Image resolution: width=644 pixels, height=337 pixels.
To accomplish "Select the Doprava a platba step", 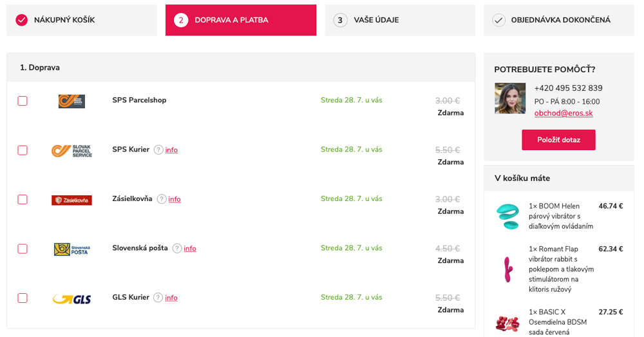I will tap(241, 20).
